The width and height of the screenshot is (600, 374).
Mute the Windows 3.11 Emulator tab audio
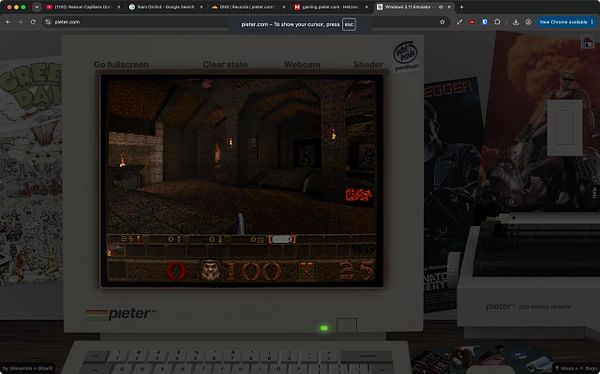[x=441, y=7]
